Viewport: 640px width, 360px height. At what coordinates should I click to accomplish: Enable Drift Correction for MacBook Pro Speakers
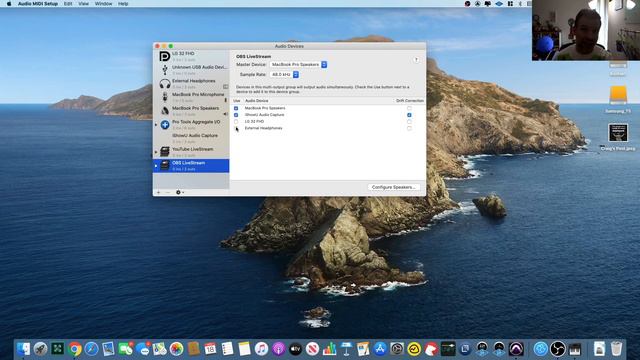pos(409,108)
